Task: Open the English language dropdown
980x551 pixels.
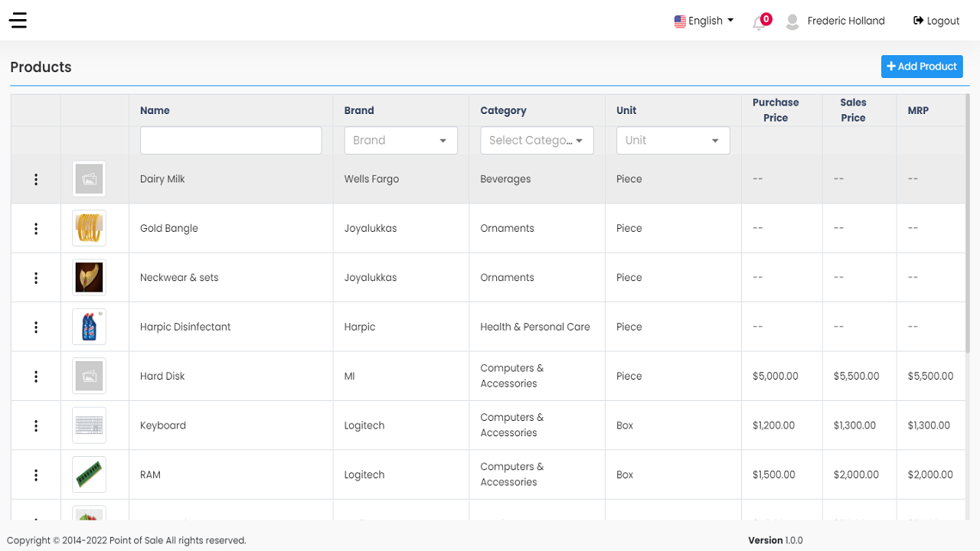Action: (704, 21)
